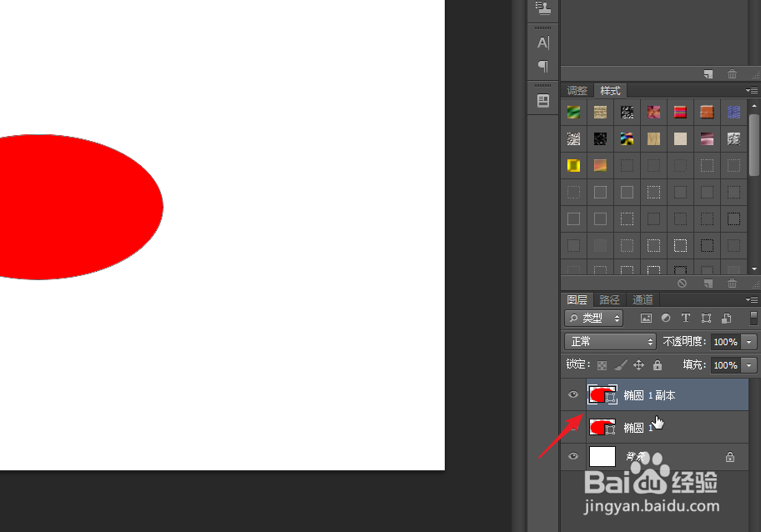Apply the maroon pink glossy style swatch

pos(707,139)
